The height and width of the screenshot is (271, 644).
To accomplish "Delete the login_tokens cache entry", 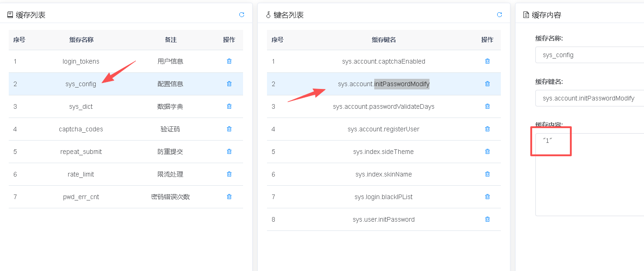I will 229,61.
